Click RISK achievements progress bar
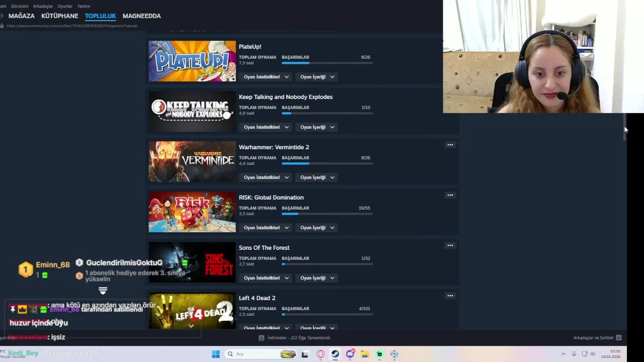Viewport: 644px width, 362px height. pos(327,214)
